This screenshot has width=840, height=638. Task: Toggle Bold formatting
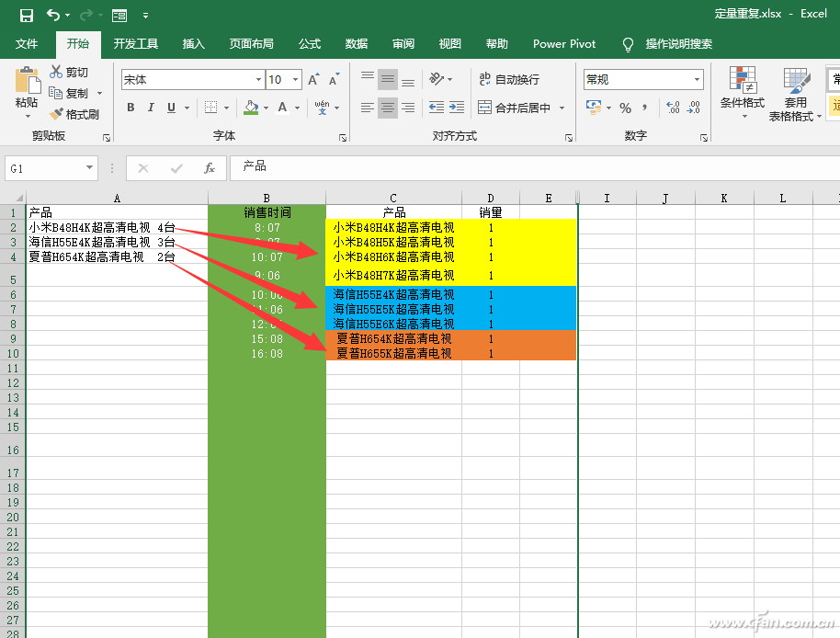(131, 108)
